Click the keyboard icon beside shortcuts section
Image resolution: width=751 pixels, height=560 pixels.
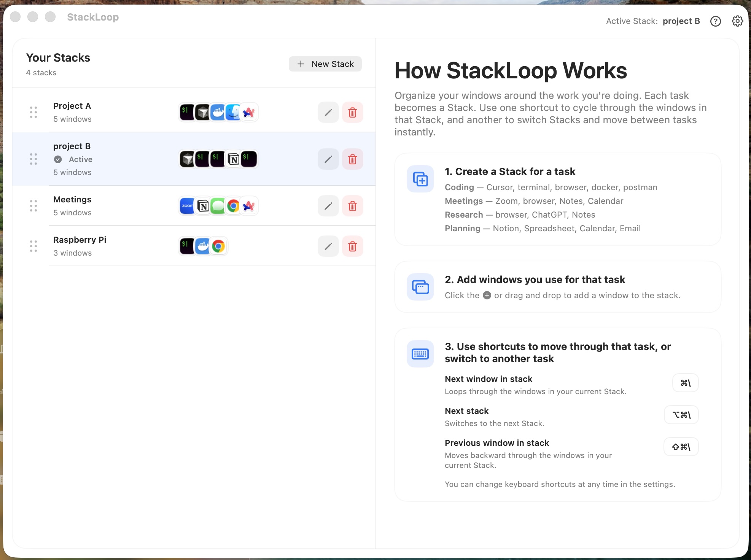420,353
